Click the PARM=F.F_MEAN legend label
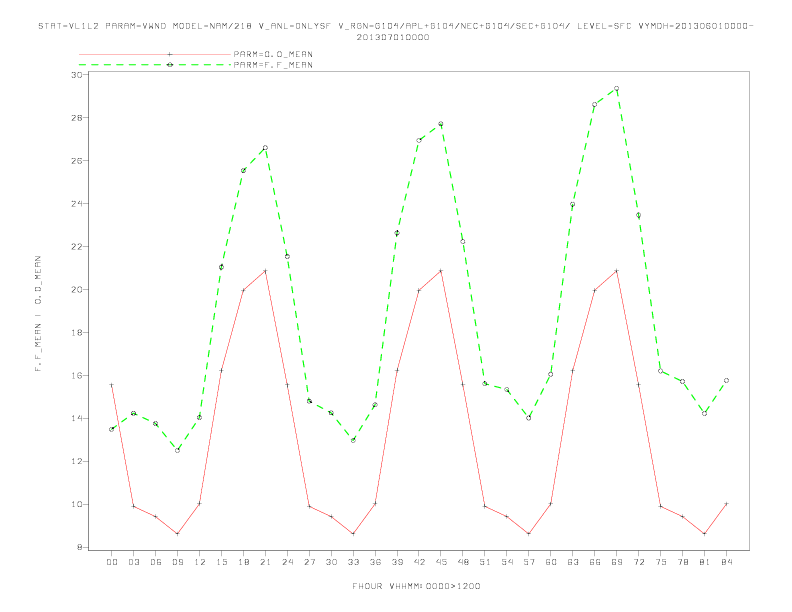792x612 pixels. coord(273,65)
